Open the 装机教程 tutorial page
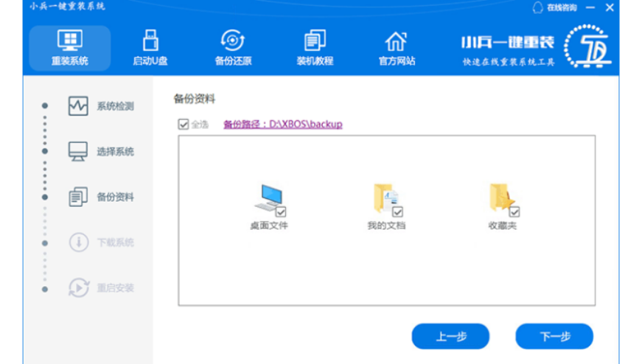Screen dimensions: 639x364 click(x=315, y=48)
